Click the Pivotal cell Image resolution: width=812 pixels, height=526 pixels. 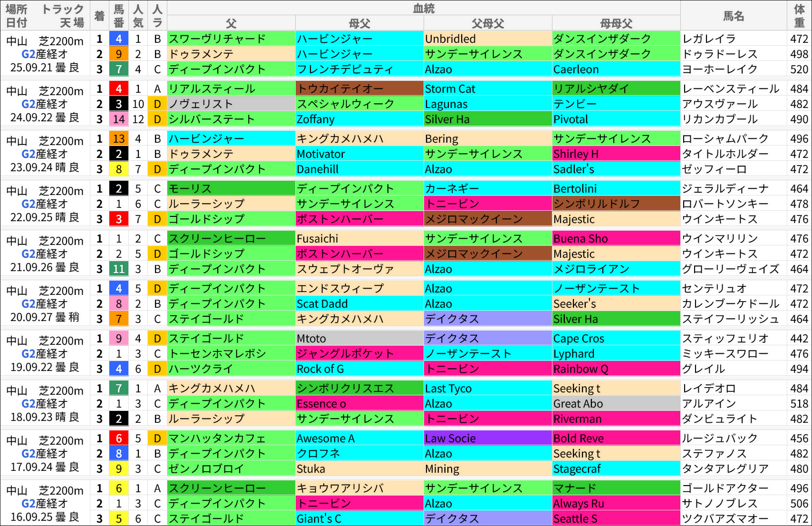(616, 119)
